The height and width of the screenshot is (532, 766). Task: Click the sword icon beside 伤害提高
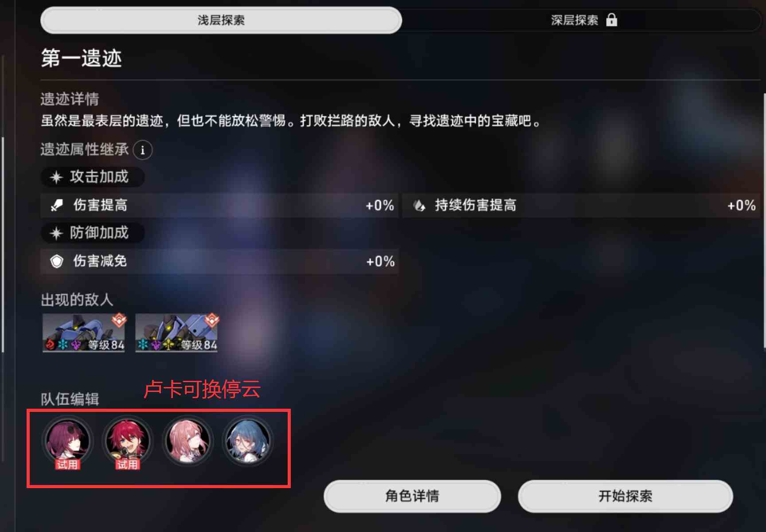(57, 205)
